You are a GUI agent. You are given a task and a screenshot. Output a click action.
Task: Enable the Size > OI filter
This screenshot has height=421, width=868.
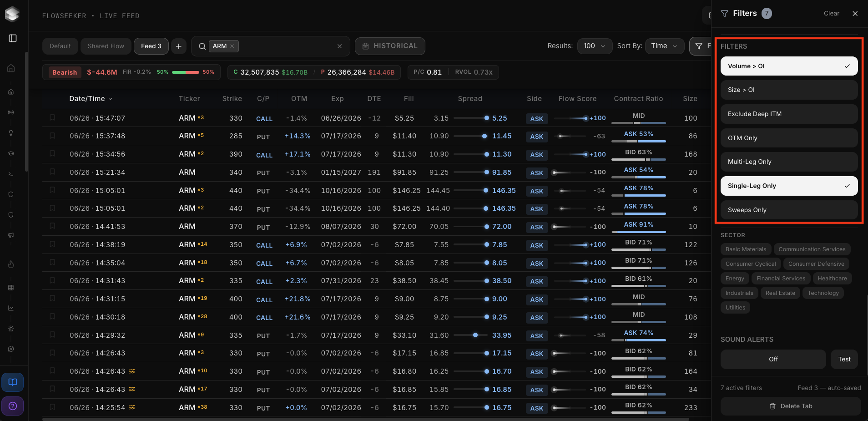pos(789,90)
